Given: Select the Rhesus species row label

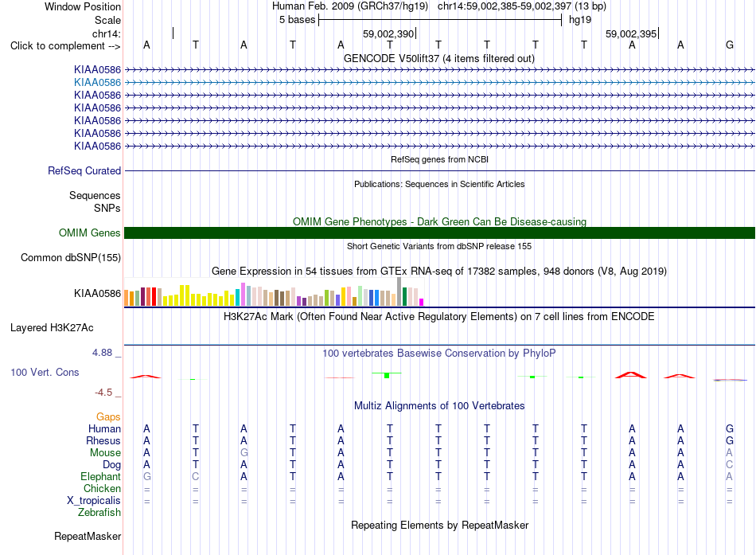Looking at the screenshot, I should click(103, 440).
